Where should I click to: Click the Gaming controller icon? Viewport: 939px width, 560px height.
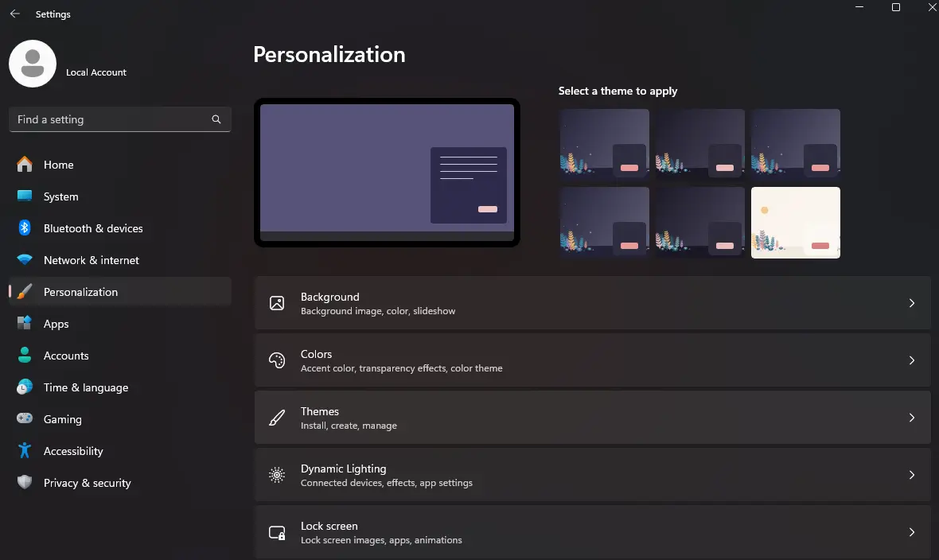(25, 418)
